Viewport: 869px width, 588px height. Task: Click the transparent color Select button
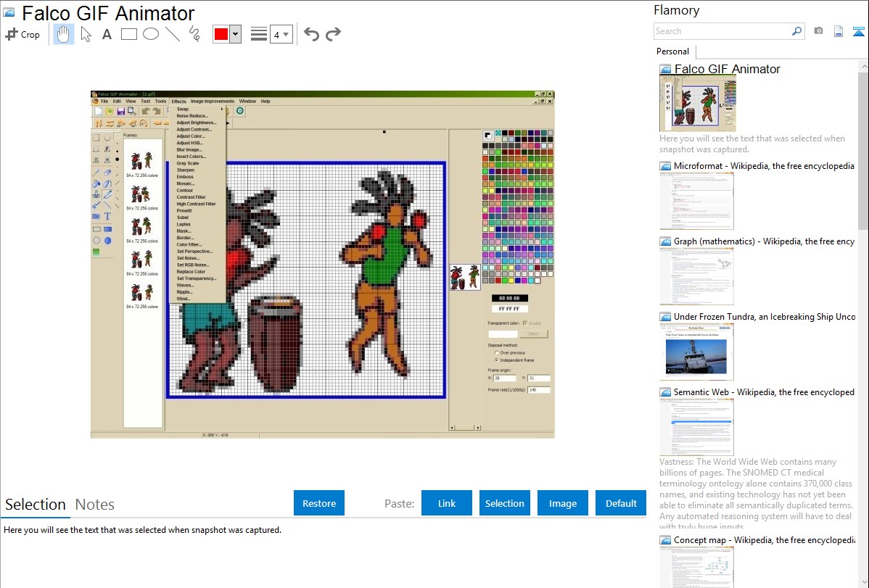point(533,334)
